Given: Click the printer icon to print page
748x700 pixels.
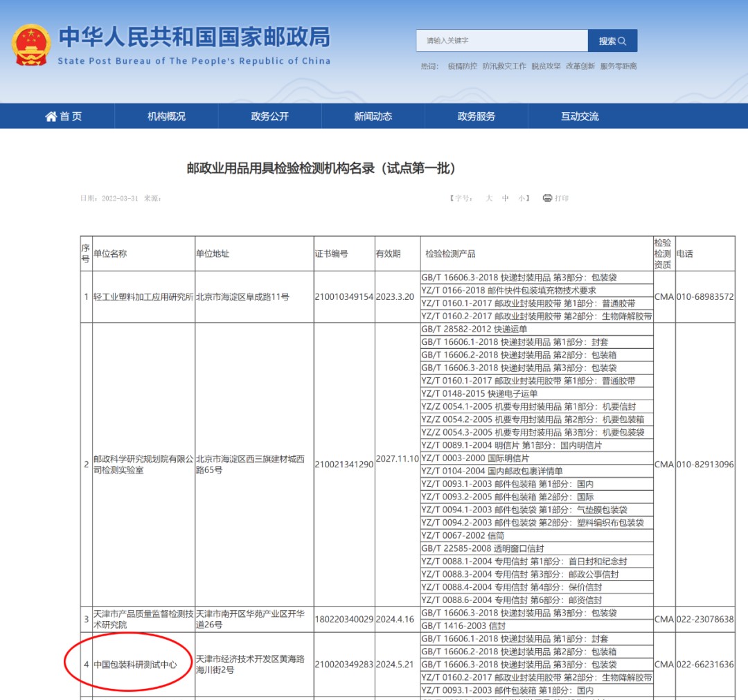Looking at the screenshot, I should [x=547, y=198].
